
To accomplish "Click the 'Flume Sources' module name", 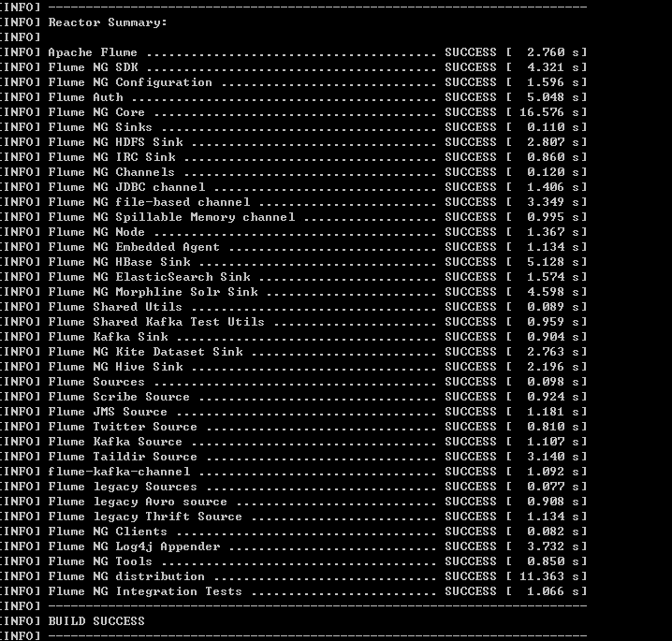I will [x=96, y=382].
